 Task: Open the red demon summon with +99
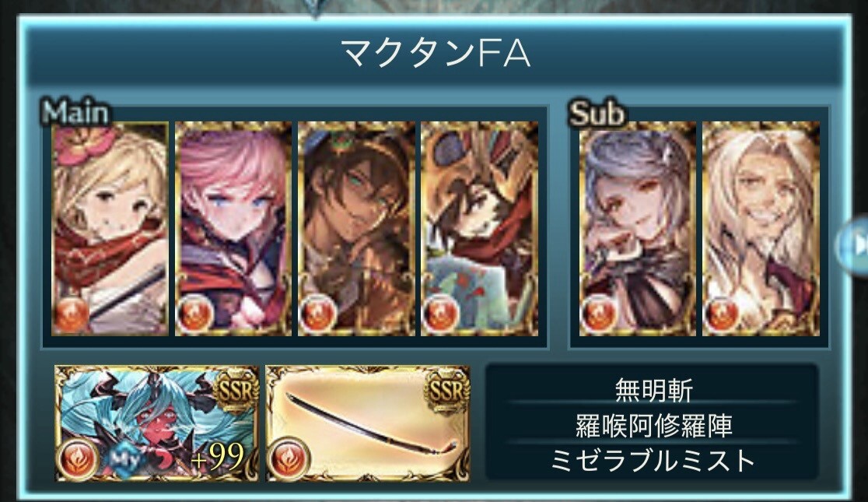[156, 423]
